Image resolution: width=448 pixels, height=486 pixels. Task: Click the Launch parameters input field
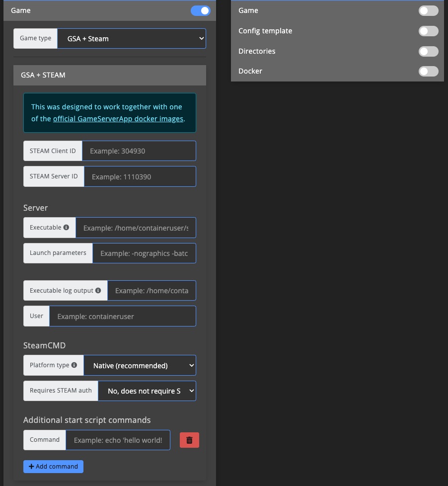(144, 253)
